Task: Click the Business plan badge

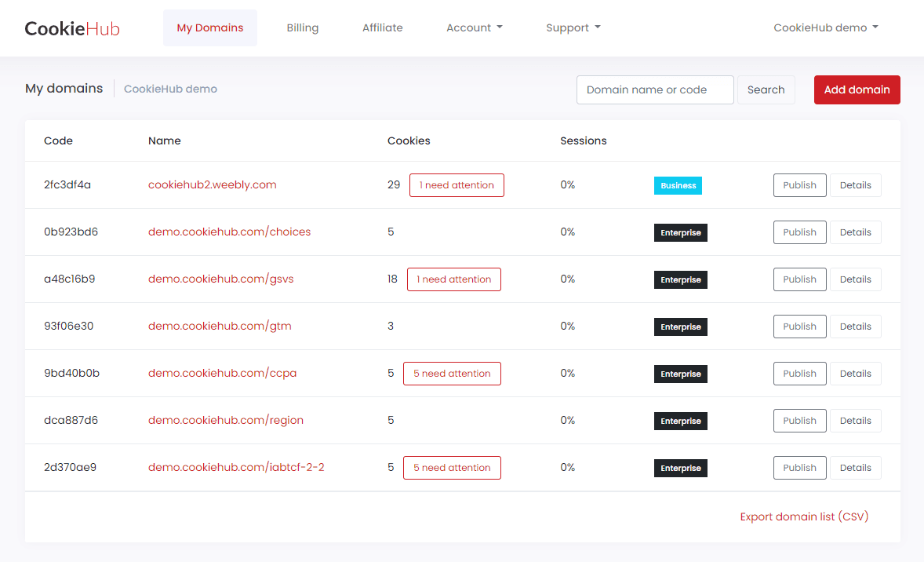Action: point(678,185)
